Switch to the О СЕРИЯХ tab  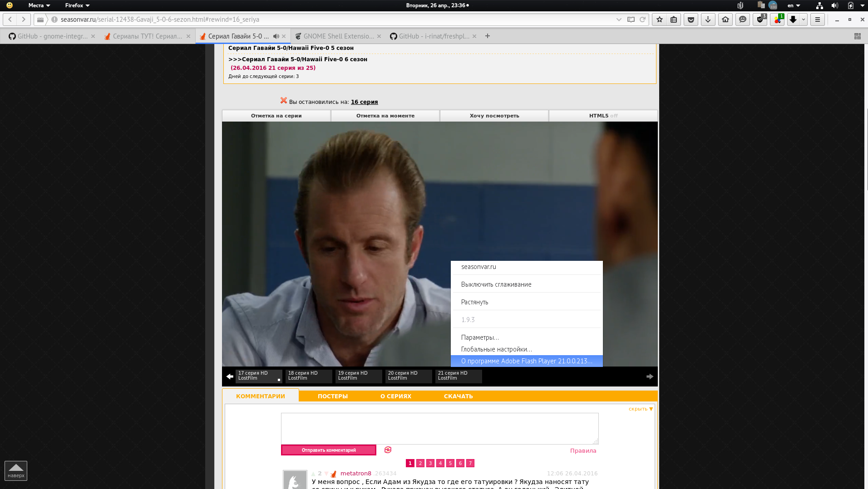pyautogui.click(x=396, y=396)
